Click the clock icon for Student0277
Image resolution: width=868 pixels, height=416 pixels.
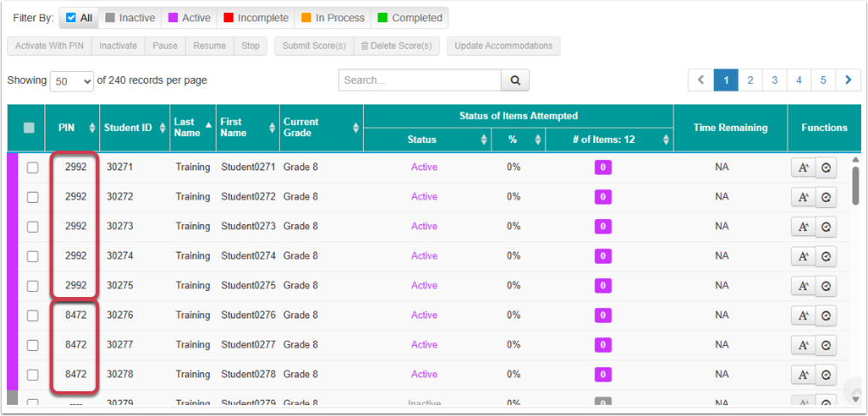pos(826,345)
